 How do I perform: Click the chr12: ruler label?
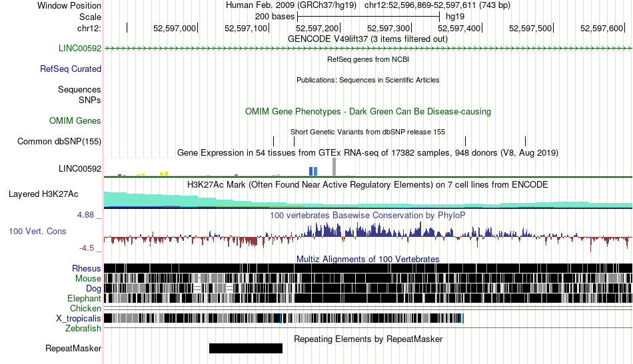point(89,28)
